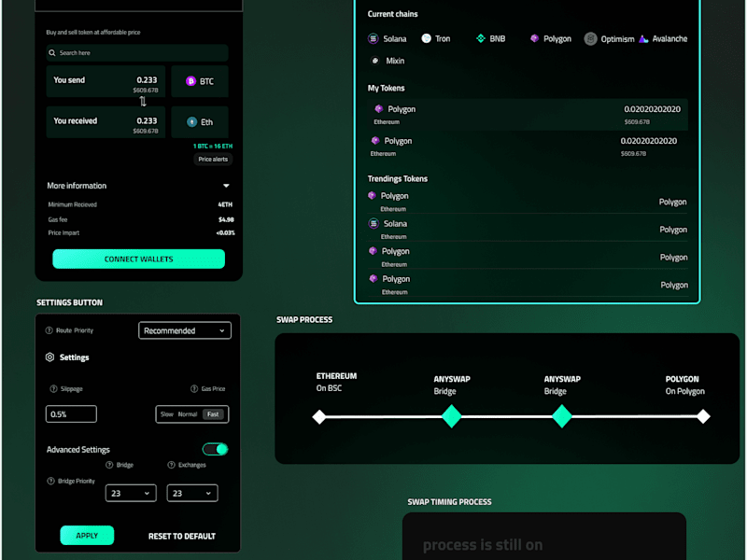Click the second Anyswap Bridge diamond
747x560 pixels.
(562, 416)
